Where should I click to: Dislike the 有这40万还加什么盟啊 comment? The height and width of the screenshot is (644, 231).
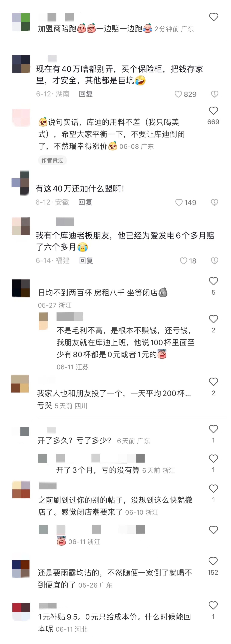tap(214, 203)
